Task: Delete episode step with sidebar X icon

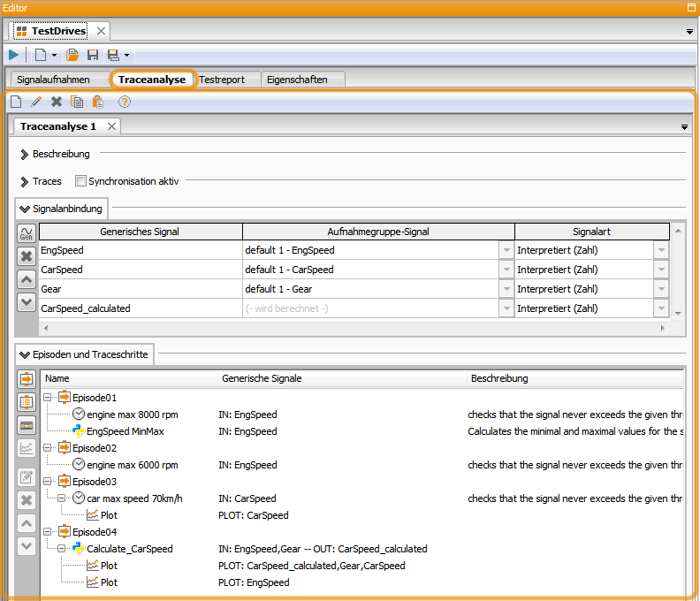Action: [x=27, y=500]
